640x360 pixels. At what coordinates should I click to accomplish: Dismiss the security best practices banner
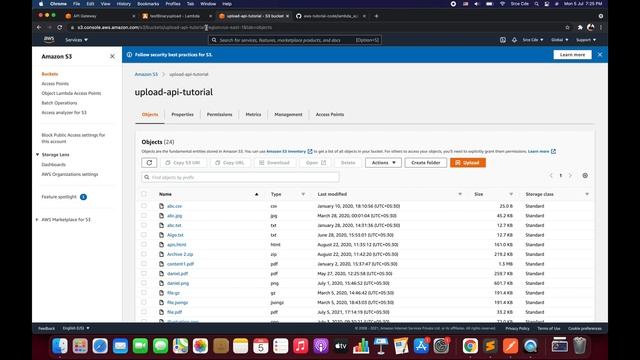pyautogui.click(x=600, y=54)
